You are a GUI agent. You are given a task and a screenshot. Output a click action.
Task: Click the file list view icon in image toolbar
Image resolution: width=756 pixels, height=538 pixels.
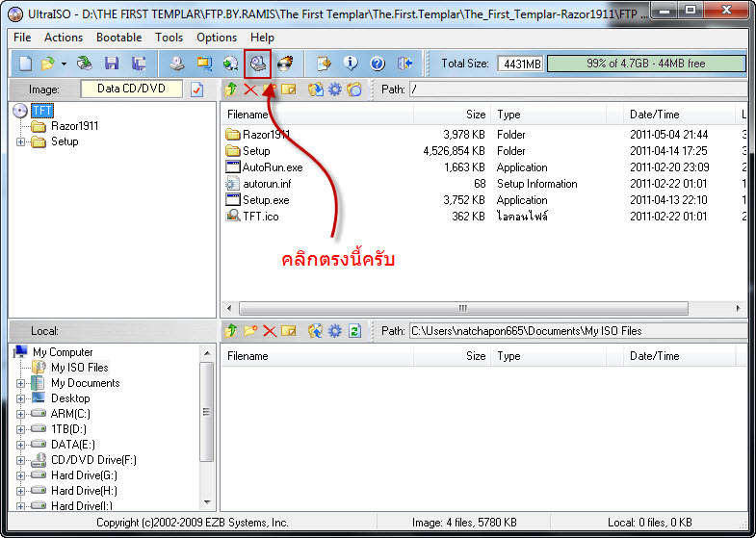coord(354,90)
